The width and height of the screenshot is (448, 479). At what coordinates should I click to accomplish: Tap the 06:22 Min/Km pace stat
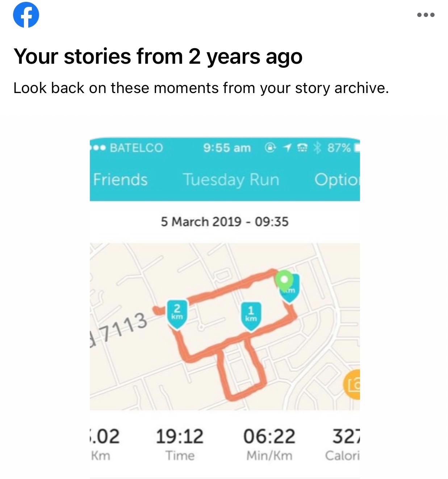coord(269,444)
